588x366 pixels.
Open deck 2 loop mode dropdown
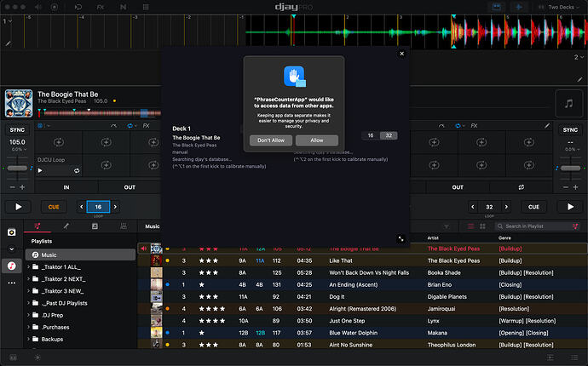458,126
